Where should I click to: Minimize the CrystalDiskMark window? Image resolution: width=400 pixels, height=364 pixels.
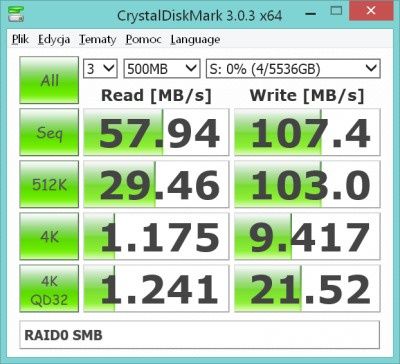(310, 14)
